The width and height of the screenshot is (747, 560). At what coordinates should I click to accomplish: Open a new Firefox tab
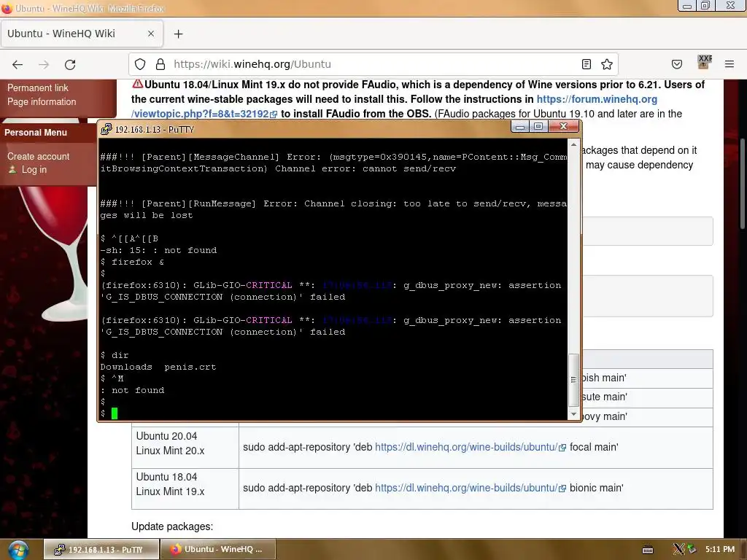tap(178, 34)
